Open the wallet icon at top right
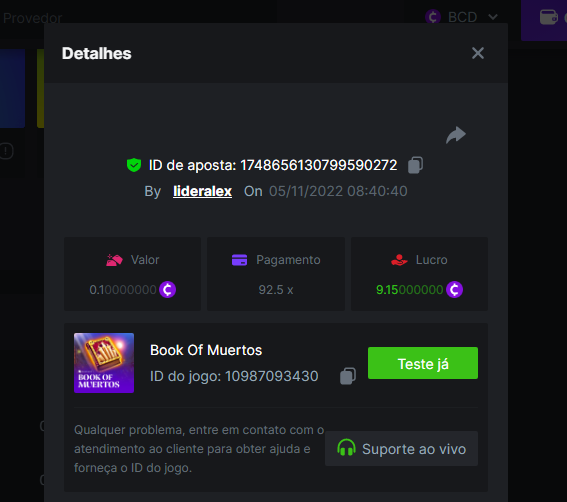This screenshot has height=502, width=567. (549, 17)
